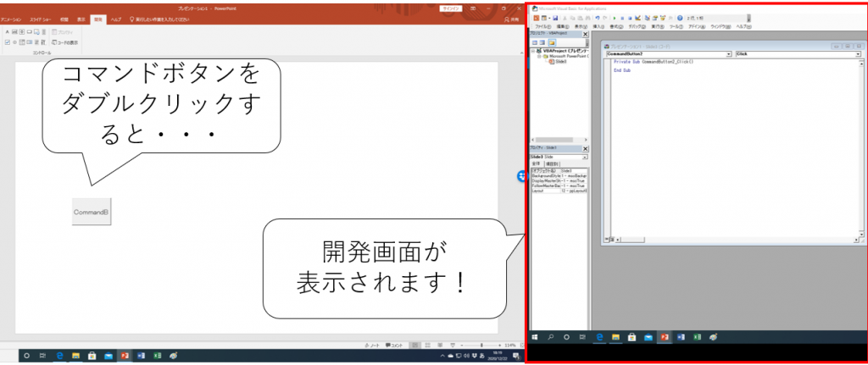This screenshot has height=365, width=868.
Task: Click the Reset (stop) icon in VBA toolbar
Action: [630, 19]
